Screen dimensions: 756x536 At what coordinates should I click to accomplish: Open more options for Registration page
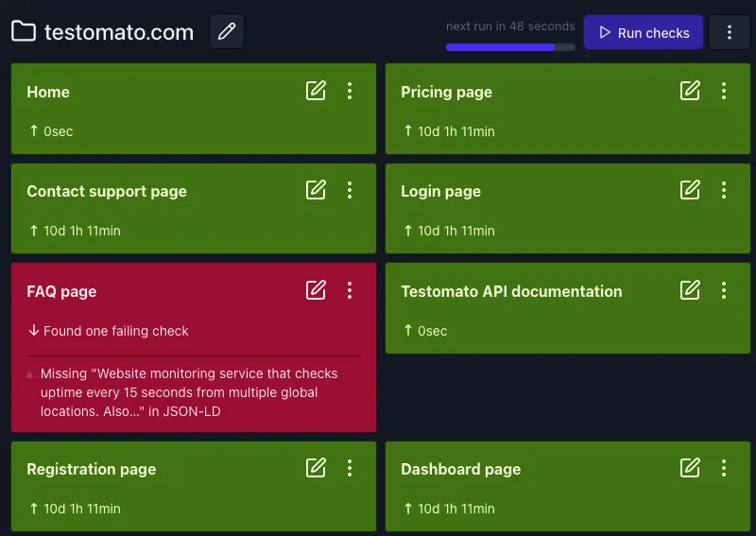[350, 468]
